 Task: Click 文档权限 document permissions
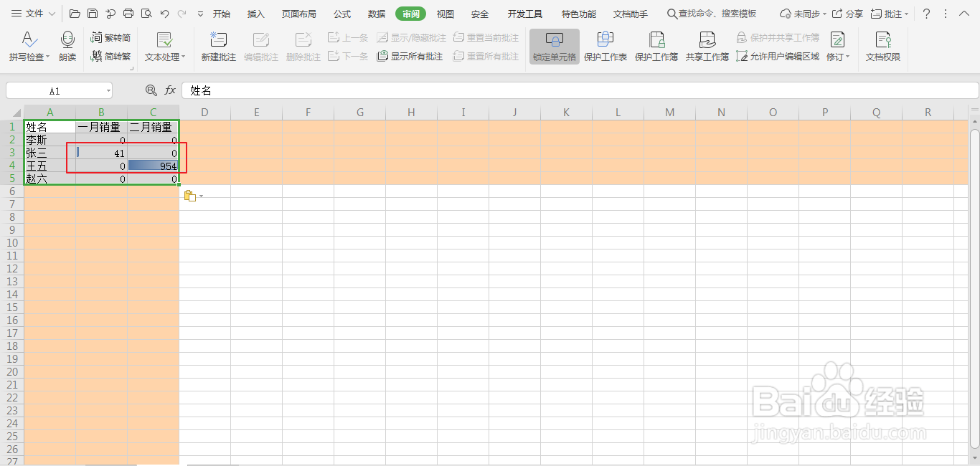pyautogui.click(x=883, y=47)
